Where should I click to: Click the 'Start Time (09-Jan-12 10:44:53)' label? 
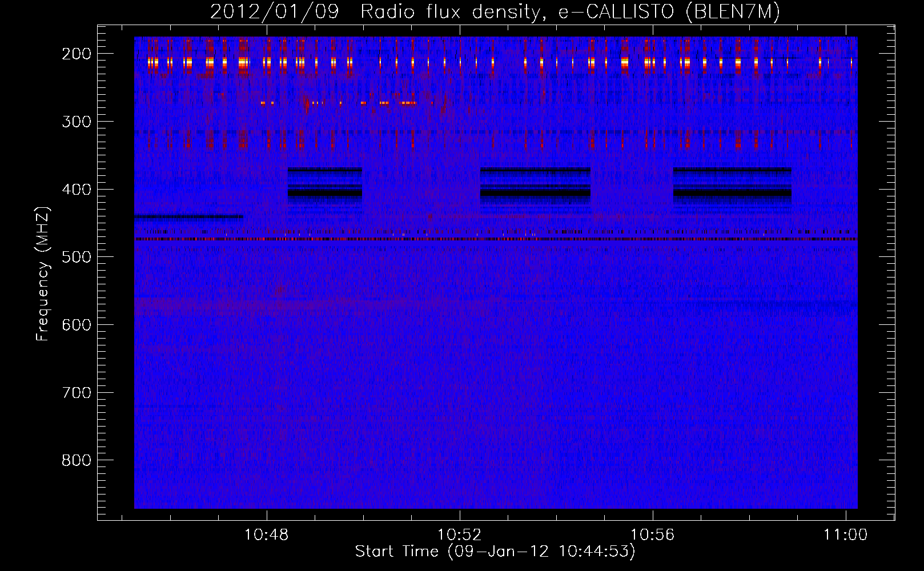[x=495, y=552]
